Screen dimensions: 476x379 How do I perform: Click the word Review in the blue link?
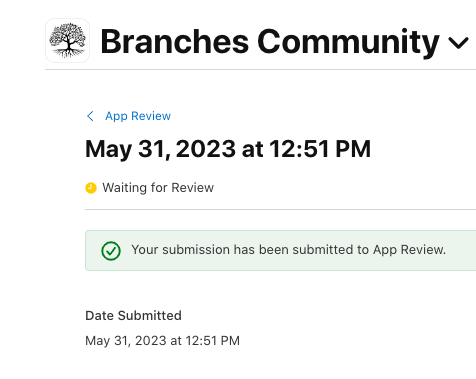pyautogui.click(x=151, y=116)
